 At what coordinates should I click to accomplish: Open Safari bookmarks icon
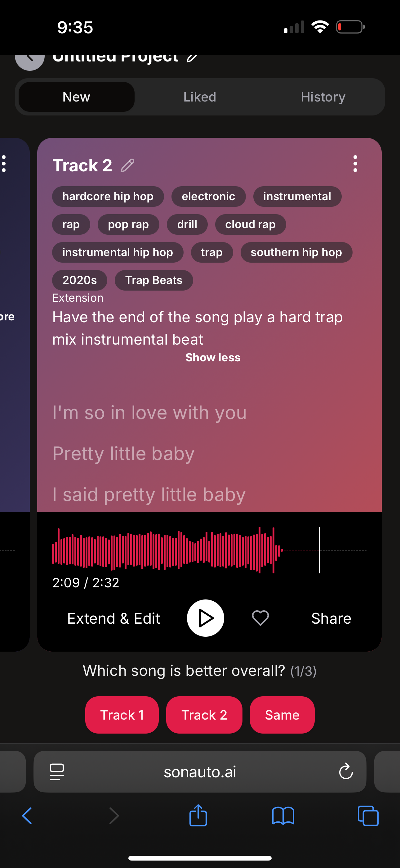coord(283,816)
